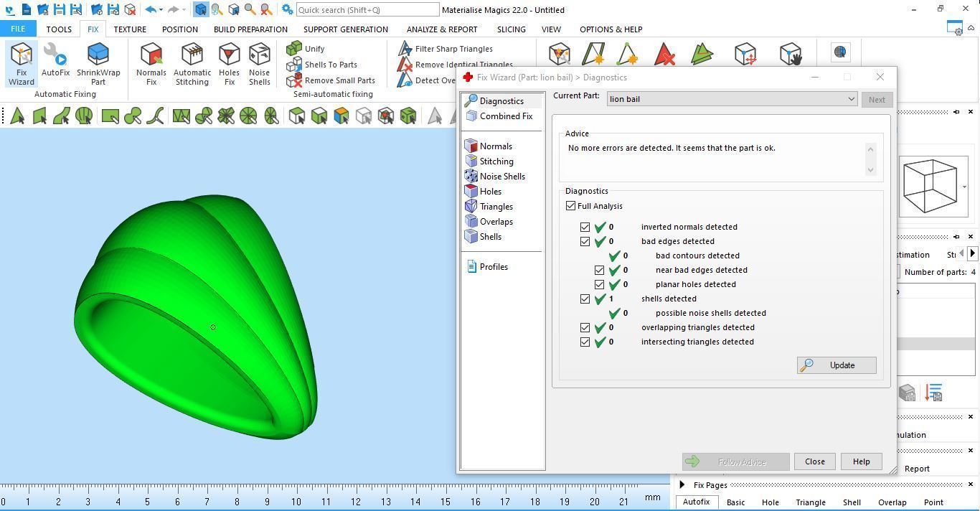
Task: Open Help from the Fix Wizard dialog
Action: coord(862,461)
